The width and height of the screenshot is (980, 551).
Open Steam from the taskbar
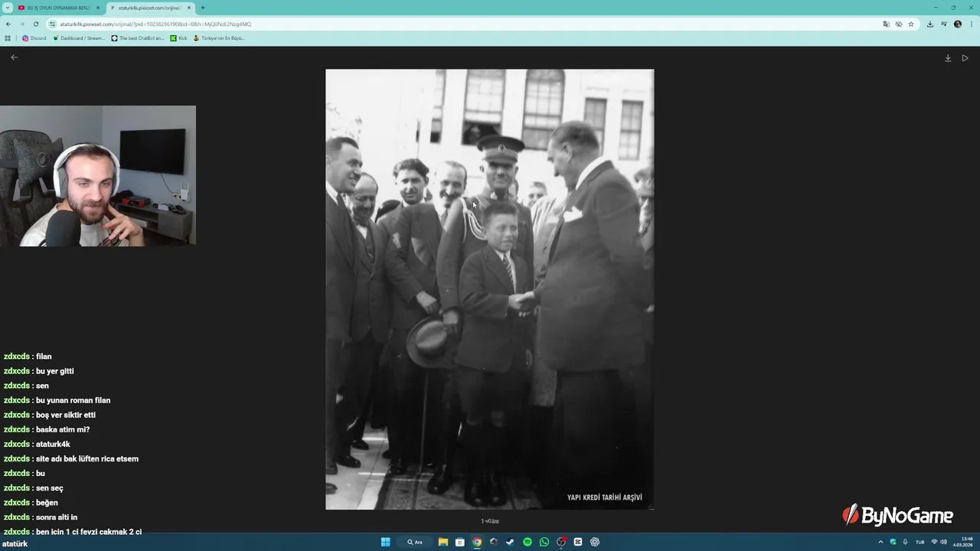(510, 542)
